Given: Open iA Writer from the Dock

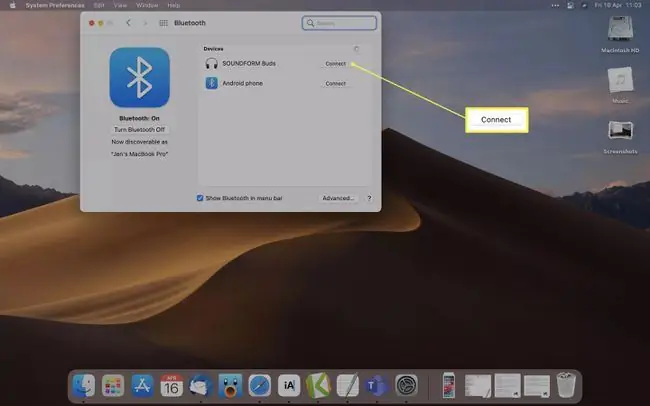Looking at the screenshot, I should point(289,386).
